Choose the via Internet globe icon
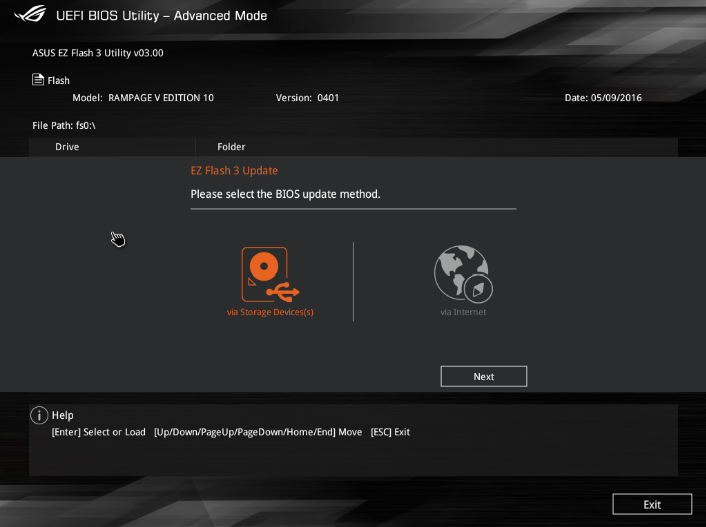Screen dimensions: 706x527 tap(463, 273)
